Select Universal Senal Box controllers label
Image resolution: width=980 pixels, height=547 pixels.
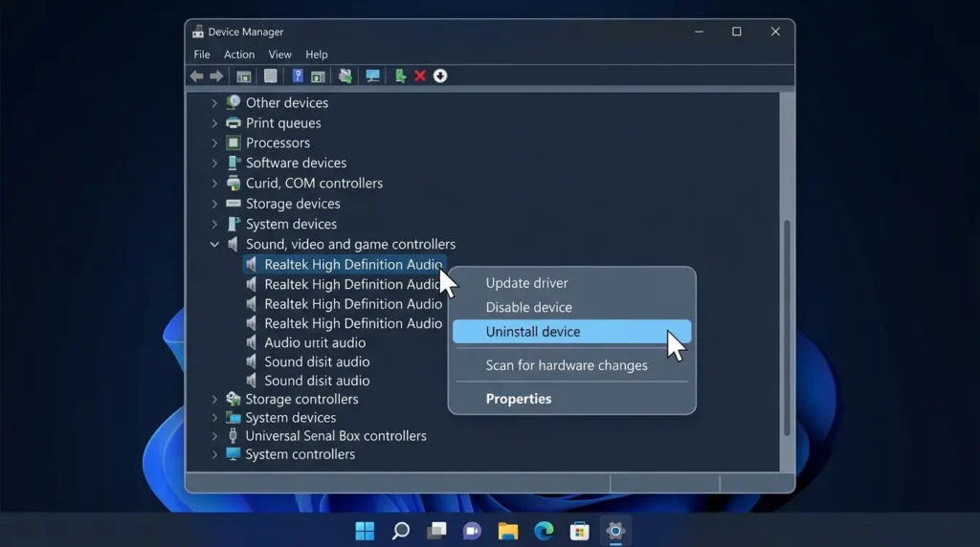coord(336,436)
